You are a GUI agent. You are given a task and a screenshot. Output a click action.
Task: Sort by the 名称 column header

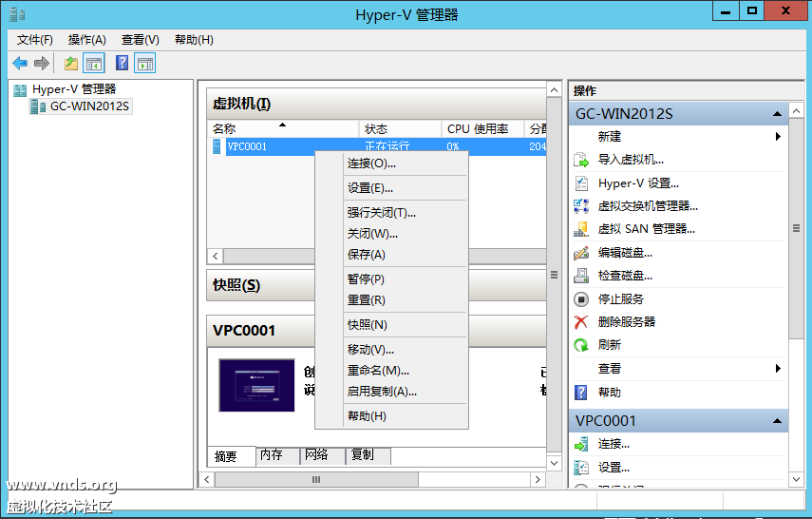[x=282, y=128]
